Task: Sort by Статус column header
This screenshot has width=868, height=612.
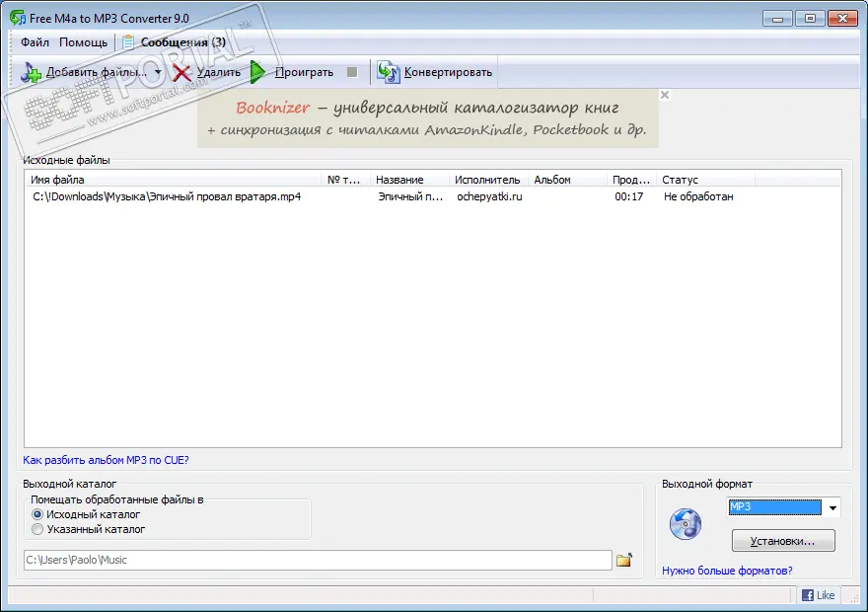Action: coord(705,180)
